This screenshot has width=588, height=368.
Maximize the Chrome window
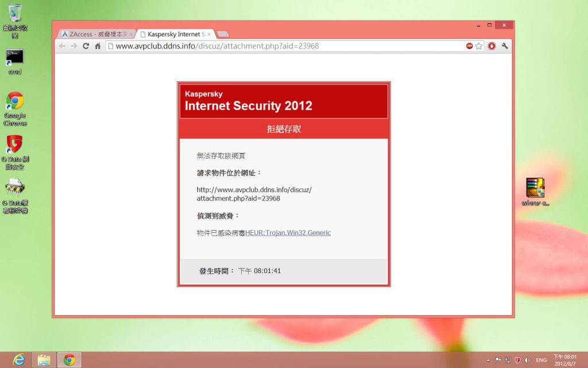[489, 25]
